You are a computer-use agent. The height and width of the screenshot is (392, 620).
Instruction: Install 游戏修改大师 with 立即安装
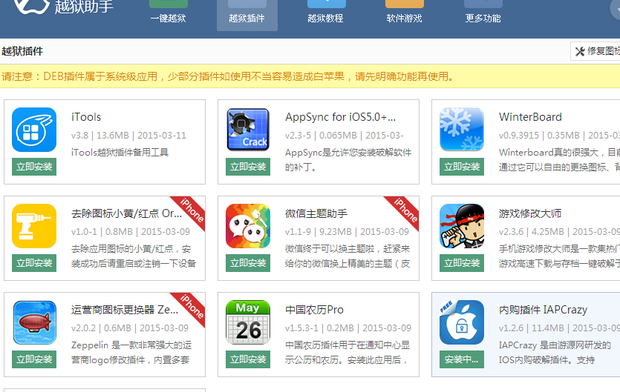[462, 263]
